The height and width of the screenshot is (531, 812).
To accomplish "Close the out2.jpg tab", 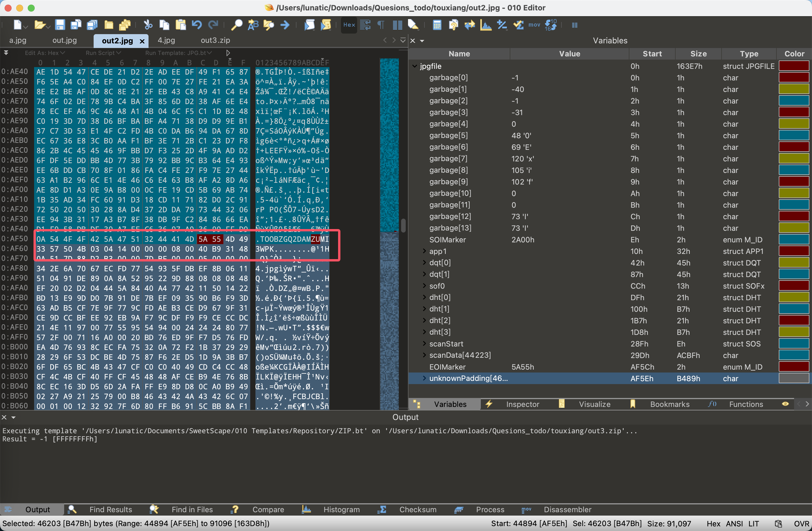I will pyautogui.click(x=142, y=41).
